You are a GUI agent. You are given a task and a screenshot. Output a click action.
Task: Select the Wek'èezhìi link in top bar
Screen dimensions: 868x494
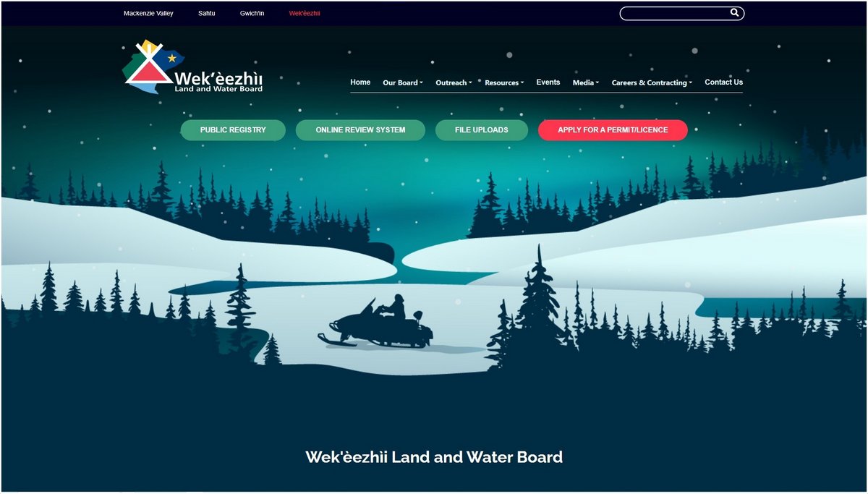click(x=305, y=13)
